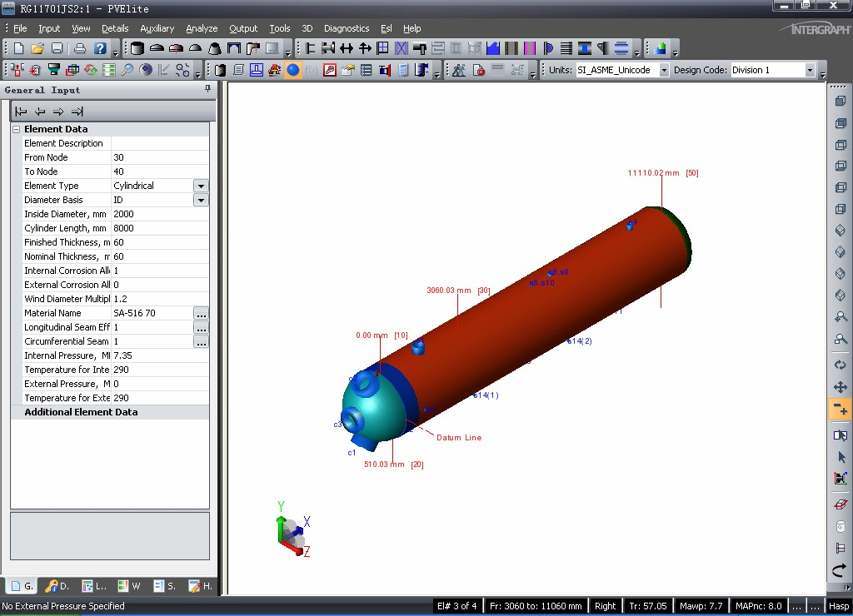The height and width of the screenshot is (616, 853).
Task: Click the save diskette icon
Action: click(x=57, y=48)
